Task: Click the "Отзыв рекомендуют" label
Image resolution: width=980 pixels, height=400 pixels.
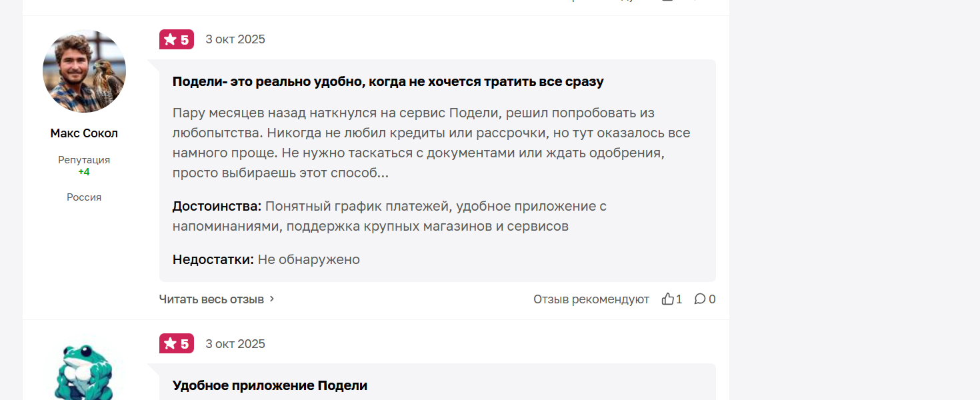Action: click(591, 299)
